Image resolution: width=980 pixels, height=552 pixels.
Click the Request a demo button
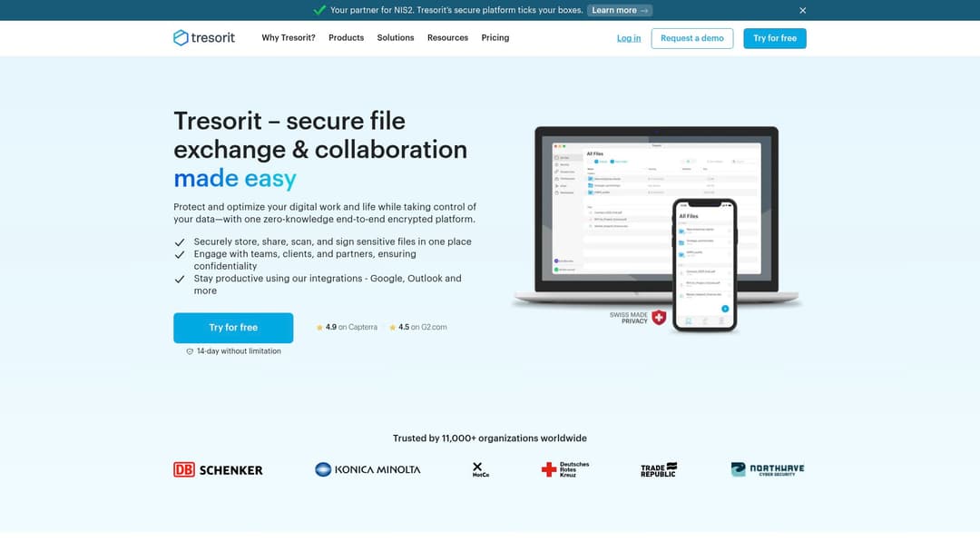691,38
